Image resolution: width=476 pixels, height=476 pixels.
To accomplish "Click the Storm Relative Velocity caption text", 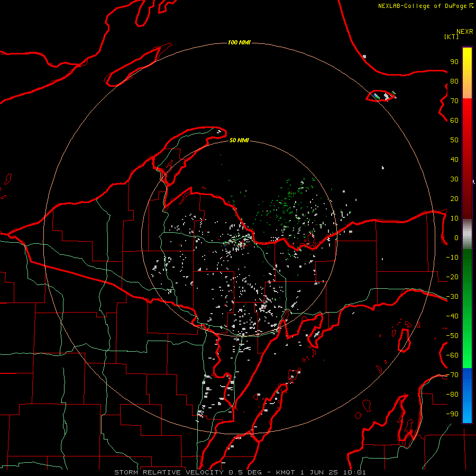I will pyautogui.click(x=240, y=472).
